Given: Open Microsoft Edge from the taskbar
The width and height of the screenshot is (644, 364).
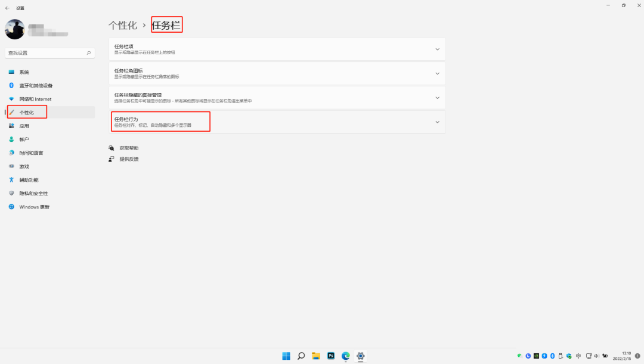Looking at the screenshot, I should tap(346, 356).
